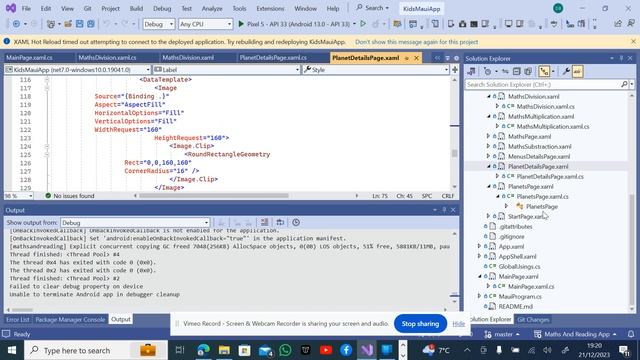This screenshot has height=360, width=640.
Task: Click the split editor plus icon
Action: 455,70
